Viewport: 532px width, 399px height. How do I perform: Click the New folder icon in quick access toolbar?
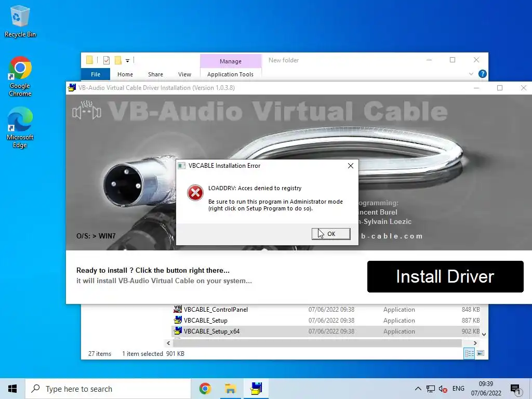pyautogui.click(x=118, y=60)
